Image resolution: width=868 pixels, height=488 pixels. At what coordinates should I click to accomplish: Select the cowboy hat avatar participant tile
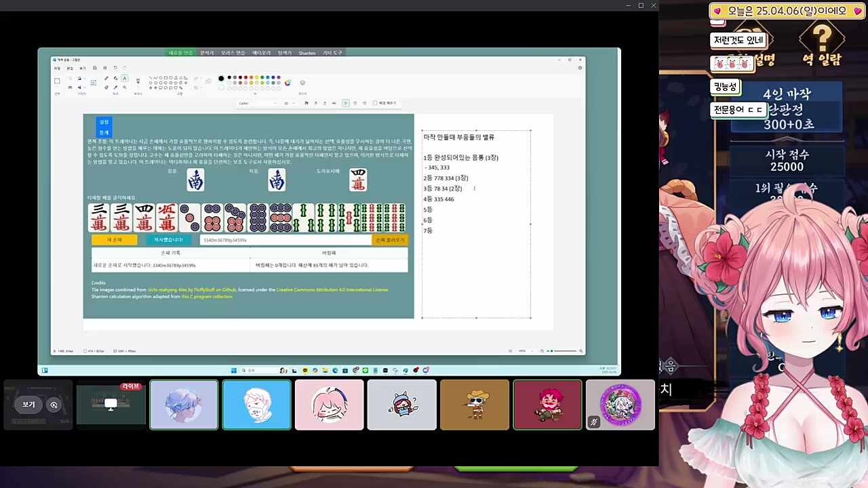click(x=475, y=405)
